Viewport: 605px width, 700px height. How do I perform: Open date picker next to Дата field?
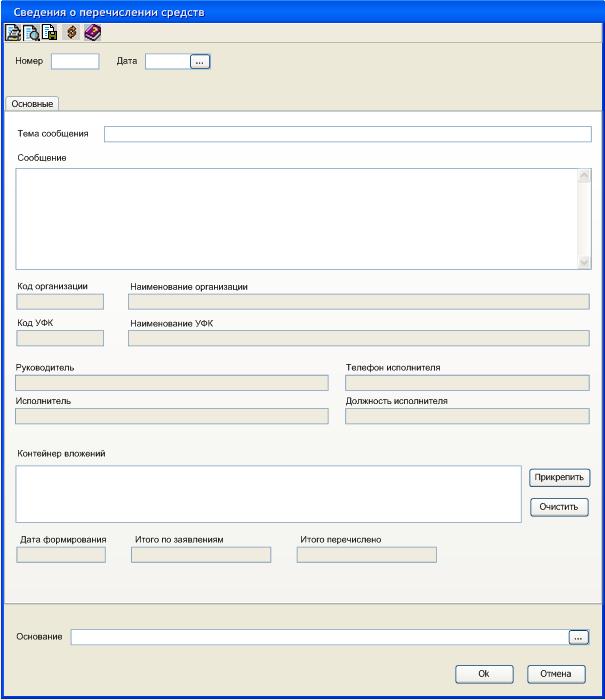coord(200,62)
